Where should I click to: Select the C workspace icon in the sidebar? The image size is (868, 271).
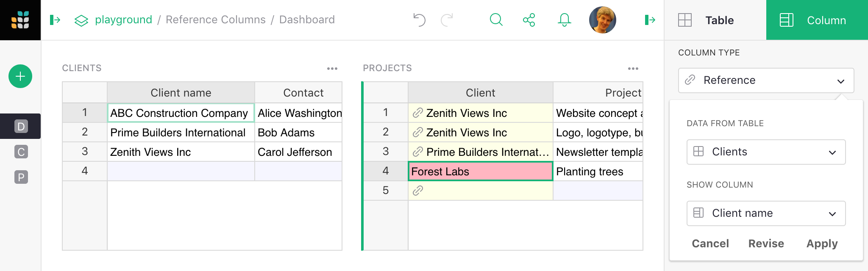[20, 152]
